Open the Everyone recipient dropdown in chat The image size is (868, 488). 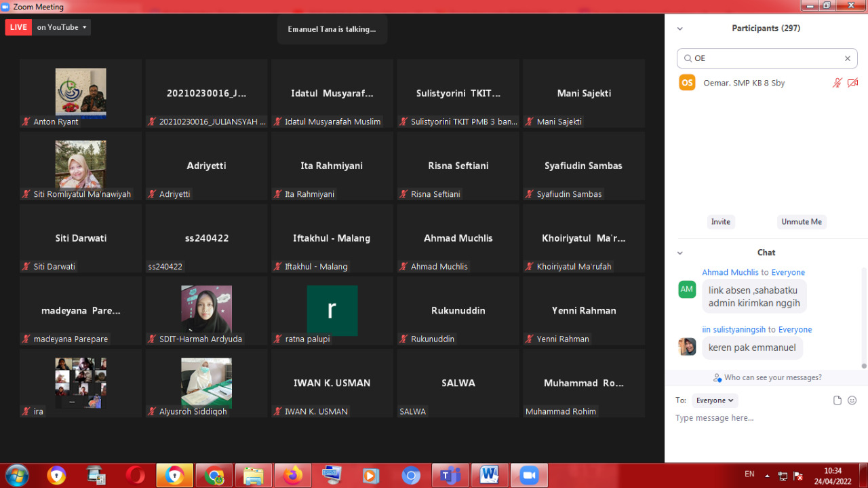pyautogui.click(x=715, y=400)
